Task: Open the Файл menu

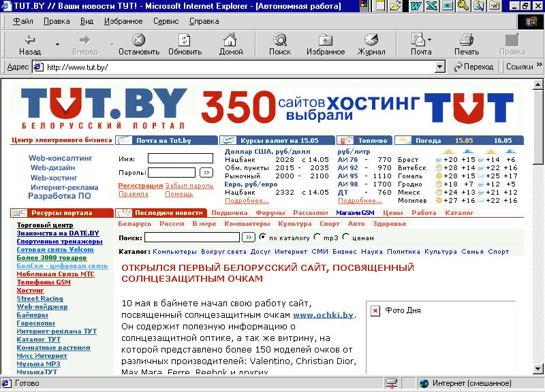Action: pyautogui.click(x=23, y=21)
